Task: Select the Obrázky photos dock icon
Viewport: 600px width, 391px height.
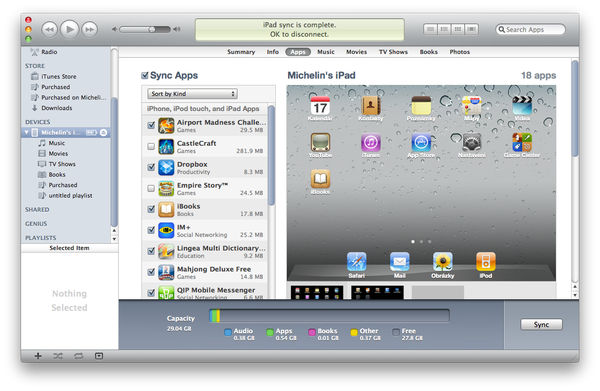Action: 443,262
